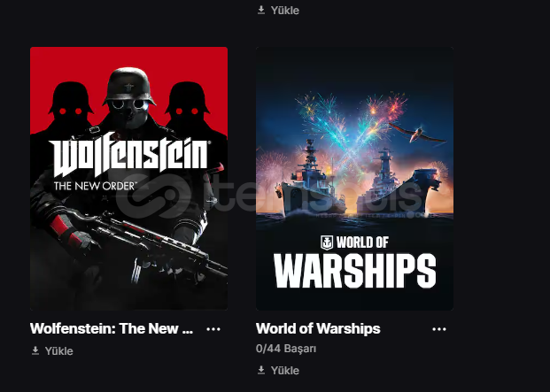Open the Wolfenstein three-dot options menu
The image size is (550, 392).
[213, 329]
